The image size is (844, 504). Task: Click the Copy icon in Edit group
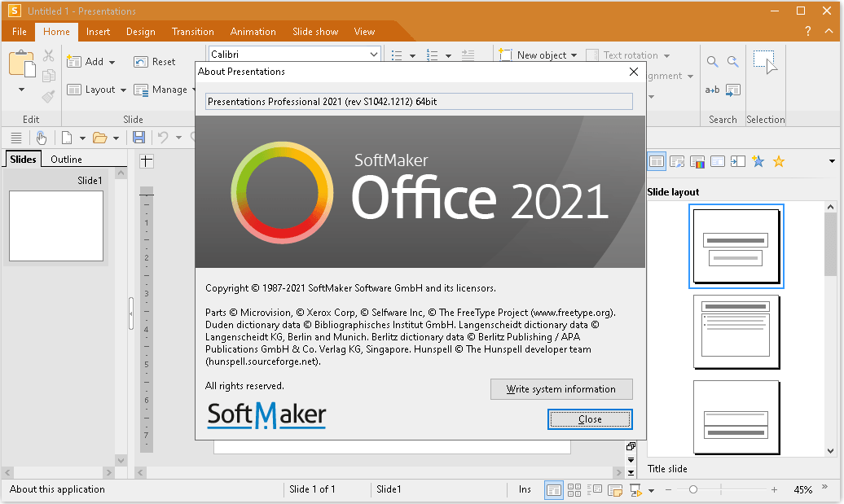coord(48,76)
